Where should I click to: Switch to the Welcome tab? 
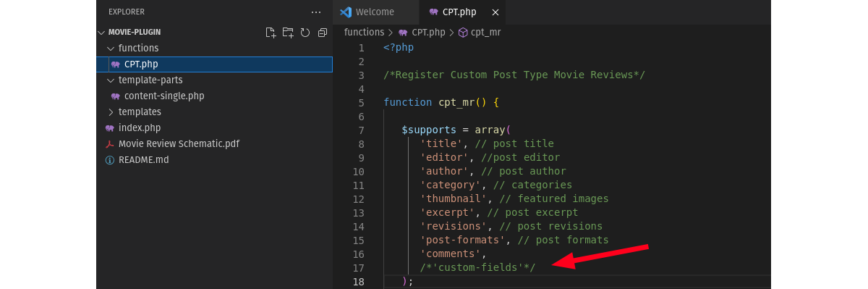click(x=376, y=12)
